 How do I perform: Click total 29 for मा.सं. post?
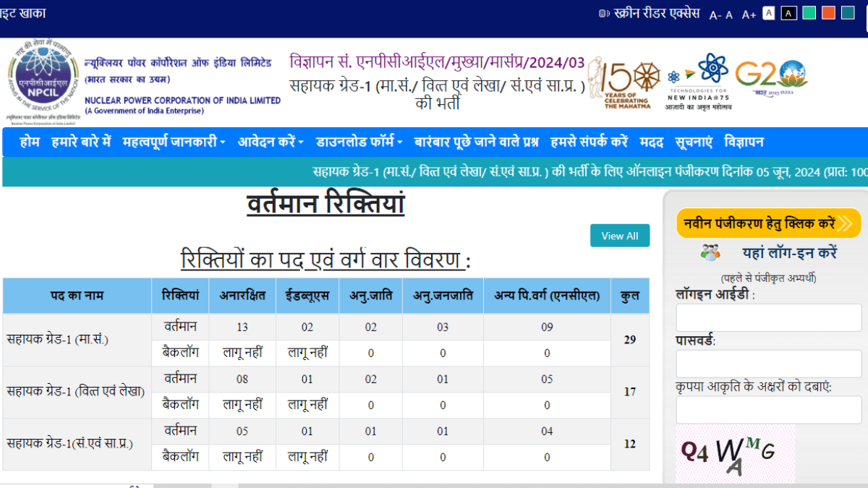click(630, 340)
